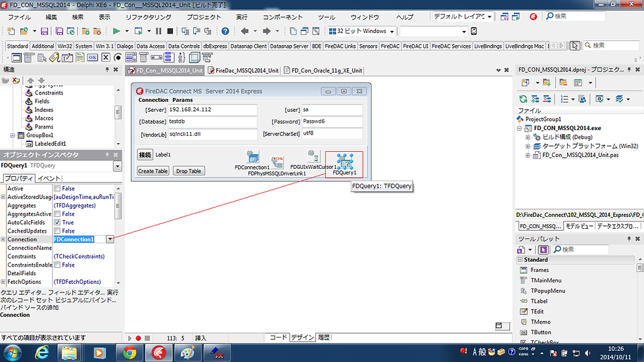The image size is (644, 362).
Task: Click the Collapse all nodes icon in Project Manager
Action: 547,99
